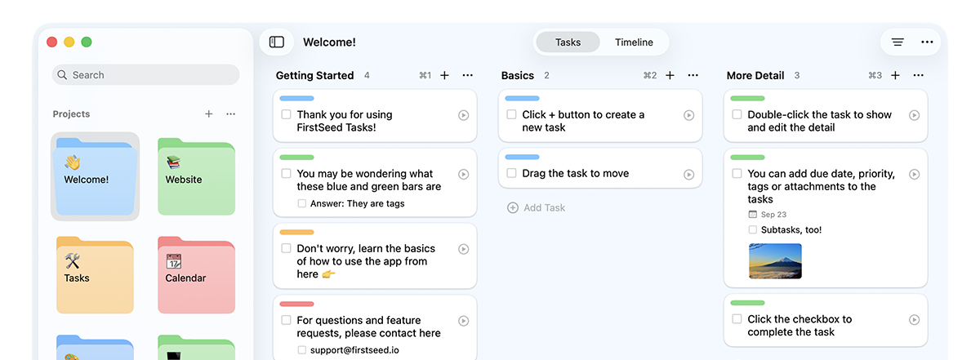Start timer on 'For questions and feature' task
The width and height of the screenshot is (980, 360).
coord(464,321)
